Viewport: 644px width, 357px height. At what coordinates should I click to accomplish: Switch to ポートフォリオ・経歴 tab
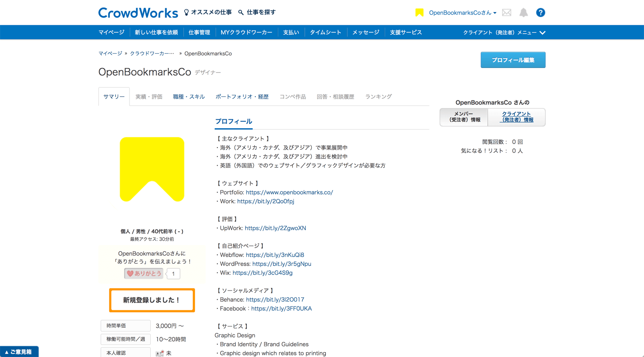242,97
